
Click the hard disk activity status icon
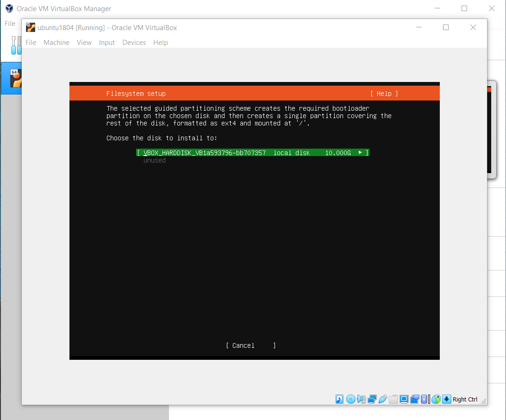(339, 399)
